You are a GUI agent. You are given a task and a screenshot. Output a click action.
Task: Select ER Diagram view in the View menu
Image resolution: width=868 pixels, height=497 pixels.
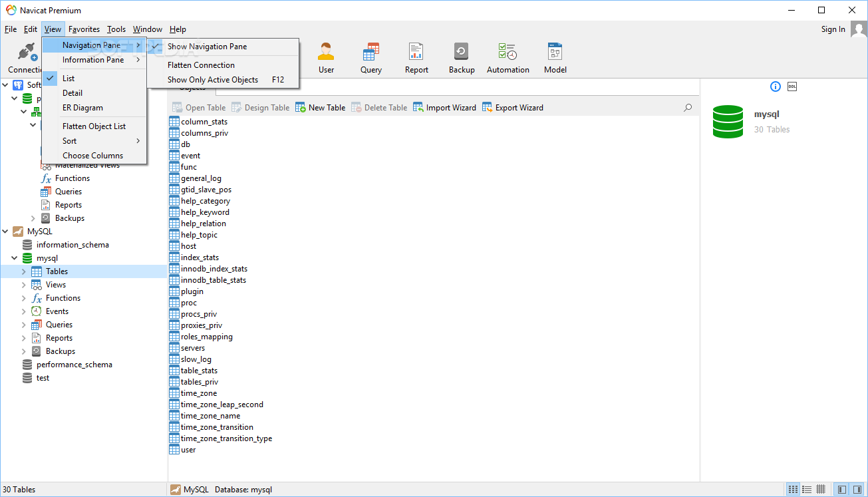point(94,108)
